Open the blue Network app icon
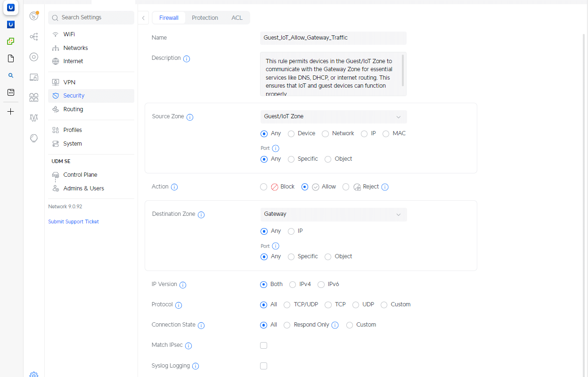Image resolution: width=588 pixels, height=377 pixels. (11, 25)
